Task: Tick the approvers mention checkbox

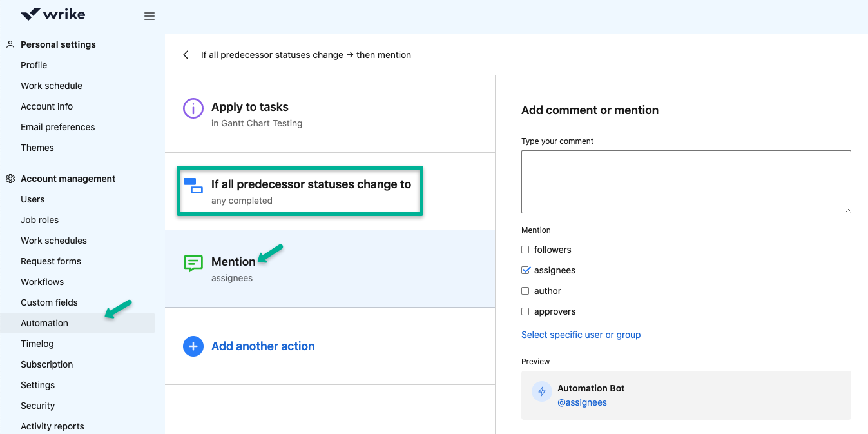Action: pyautogui.click(x=525, y=311)
